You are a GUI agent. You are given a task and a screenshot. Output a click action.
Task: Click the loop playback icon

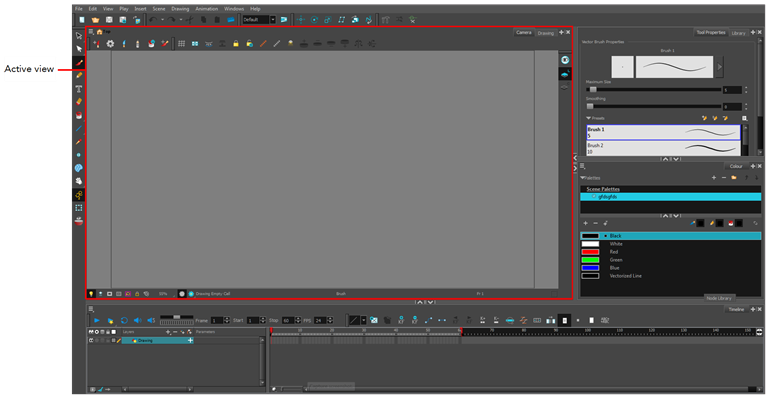point(124,320)
